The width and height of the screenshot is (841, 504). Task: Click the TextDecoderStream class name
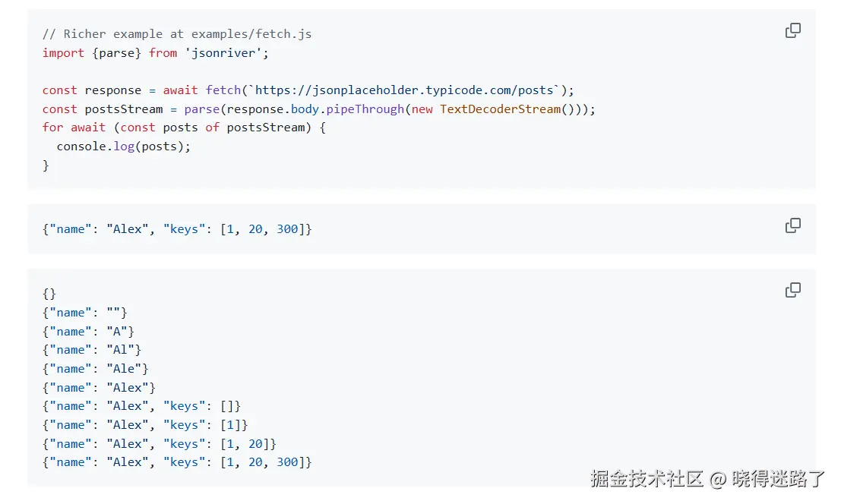tap(500, 109)
